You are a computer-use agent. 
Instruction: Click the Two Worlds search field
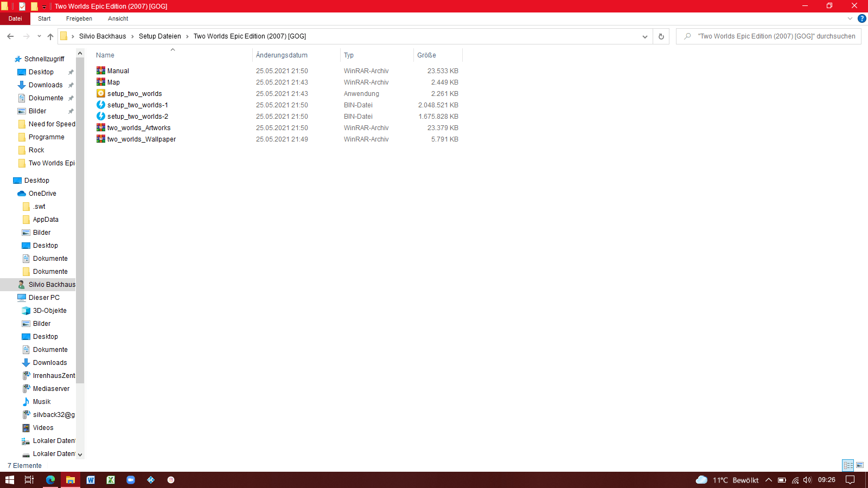click(x=769, y=36)
